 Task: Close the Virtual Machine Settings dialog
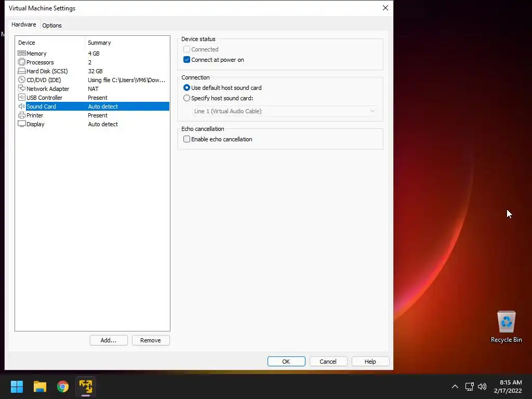tap(385, 8)
